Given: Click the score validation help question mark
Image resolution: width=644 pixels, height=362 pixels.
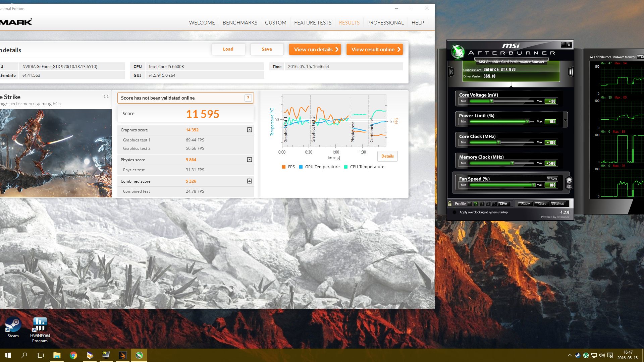Looking at the screenshot, I should pyautogui.click(x=248, y=98).
